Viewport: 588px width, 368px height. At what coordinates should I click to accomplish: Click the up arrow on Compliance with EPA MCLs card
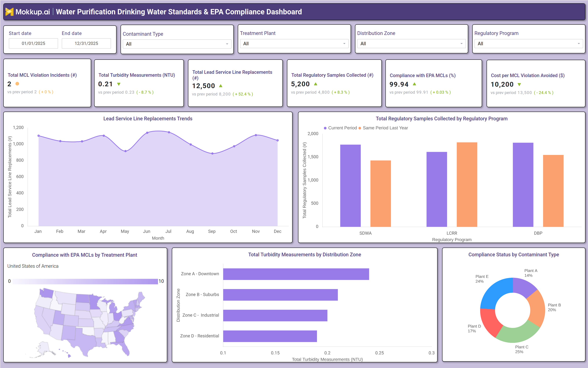coord(415,84)
